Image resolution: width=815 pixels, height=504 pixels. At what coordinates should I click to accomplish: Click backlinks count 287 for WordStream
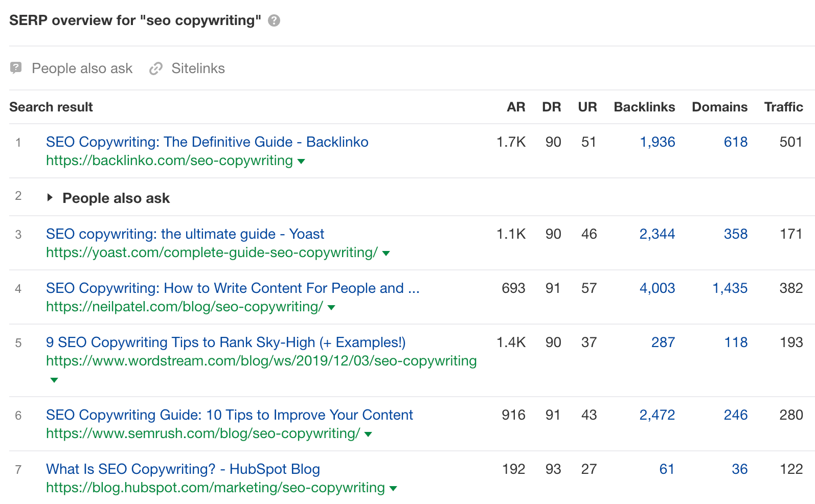pyautogui.click(x=663, y=342)
